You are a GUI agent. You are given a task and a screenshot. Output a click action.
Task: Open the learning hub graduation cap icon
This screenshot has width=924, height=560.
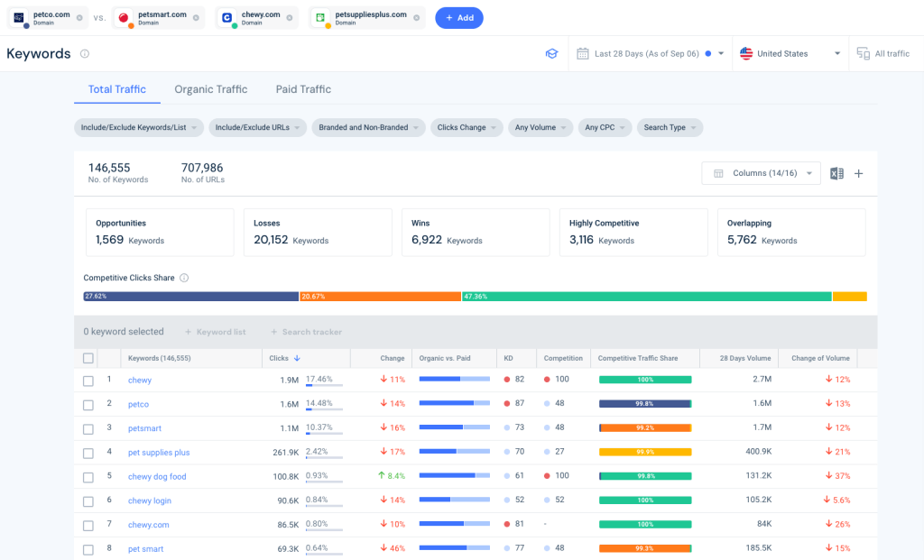pos(551,53)
